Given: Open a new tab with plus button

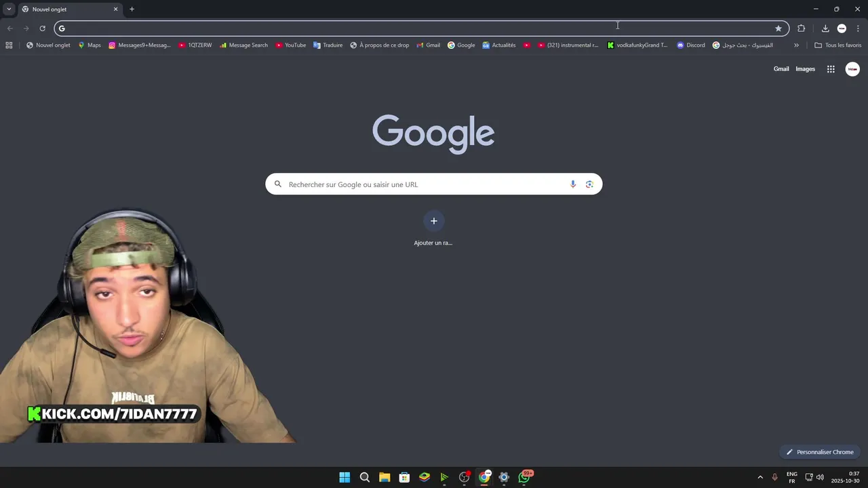Looking at the screenshot, I should (x=132, y=9).
